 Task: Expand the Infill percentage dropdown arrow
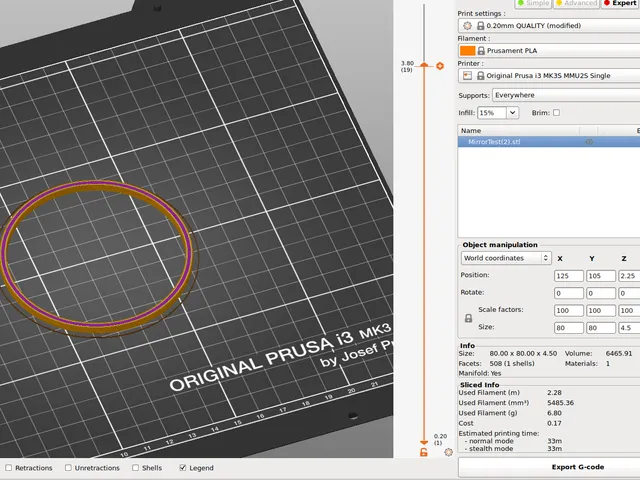click(x=513, y=113)
